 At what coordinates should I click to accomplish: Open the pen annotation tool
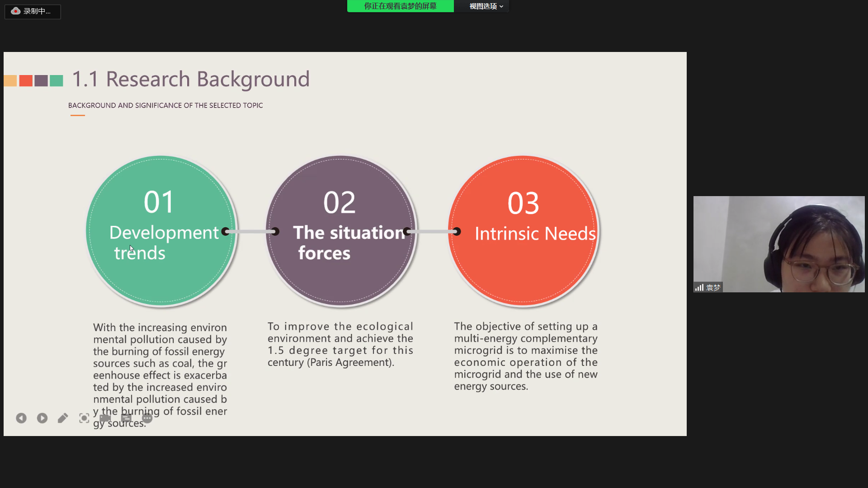pos(63,418)
